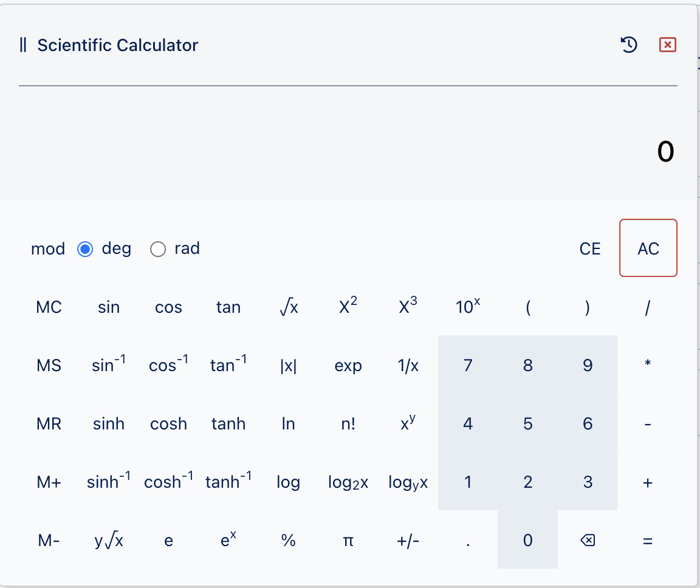Choose the mod operator
The width and height of the screenshot is (700, 588).
[48, 248]
